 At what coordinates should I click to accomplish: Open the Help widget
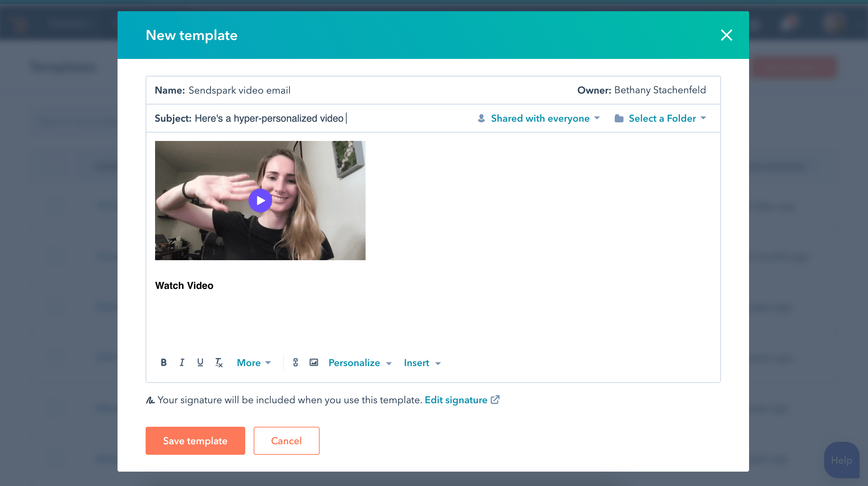tap(842, 460)
